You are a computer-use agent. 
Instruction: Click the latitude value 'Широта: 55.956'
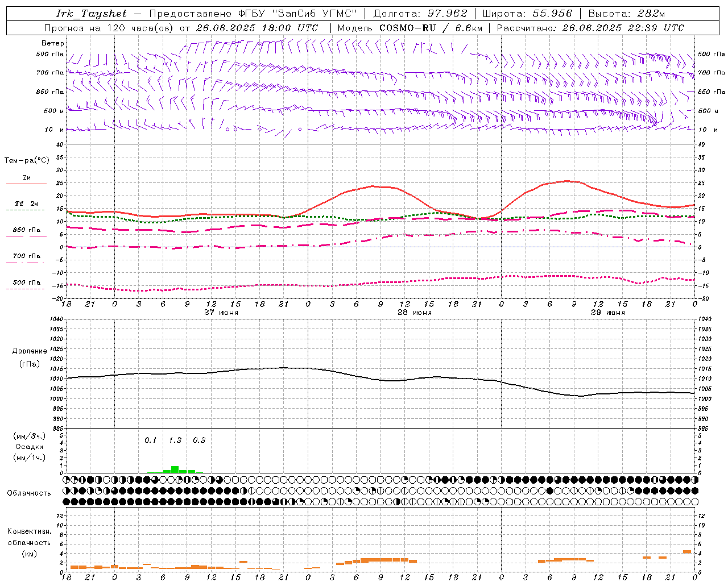(x=527, y=14)
